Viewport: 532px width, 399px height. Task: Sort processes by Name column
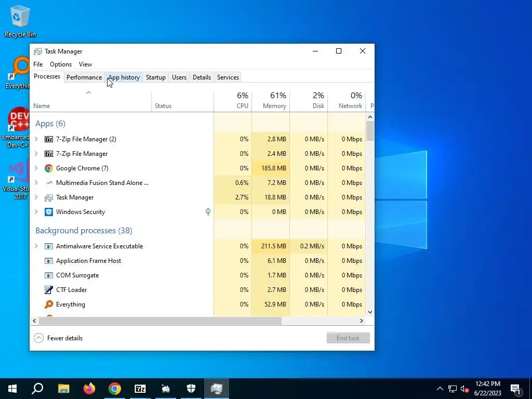(x=90, y=101)
